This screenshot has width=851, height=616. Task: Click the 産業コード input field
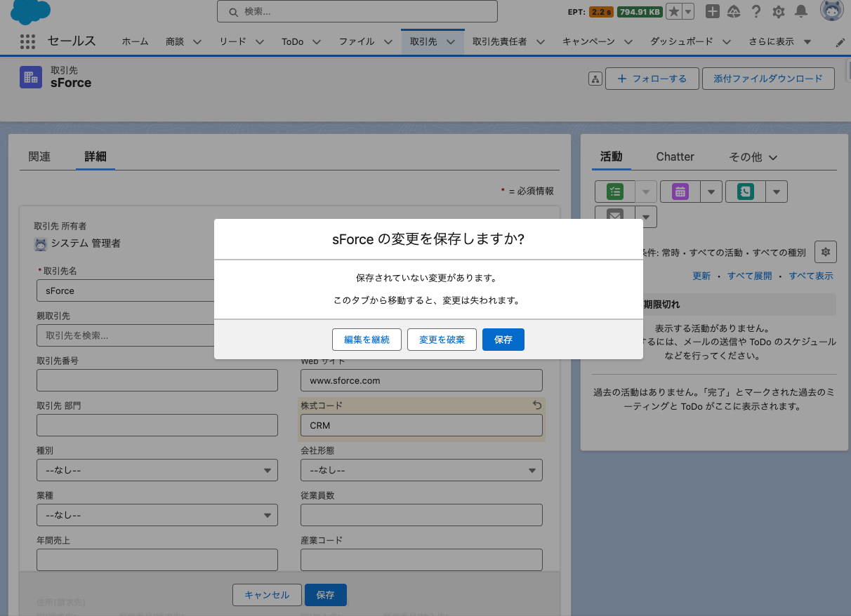click(x=421, y=560)
